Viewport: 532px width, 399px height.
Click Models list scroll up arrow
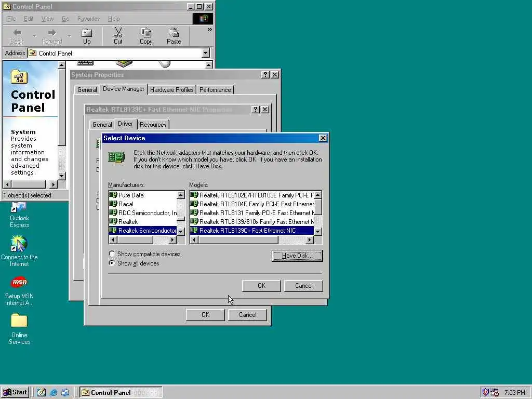(x=317, y=195)
